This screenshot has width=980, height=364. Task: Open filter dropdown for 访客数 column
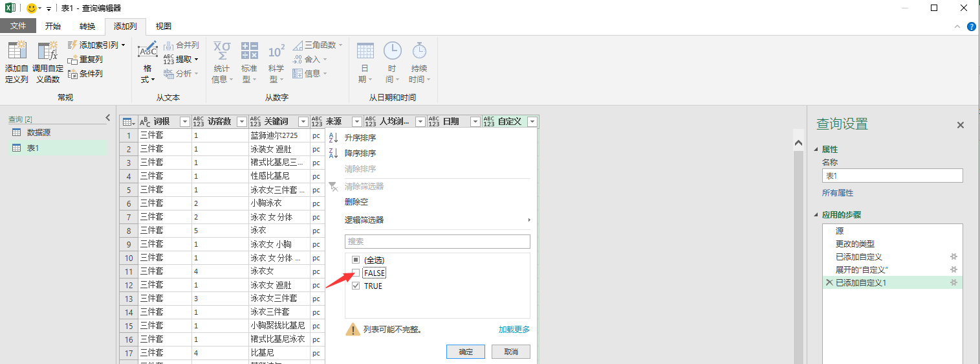(241, 122)
